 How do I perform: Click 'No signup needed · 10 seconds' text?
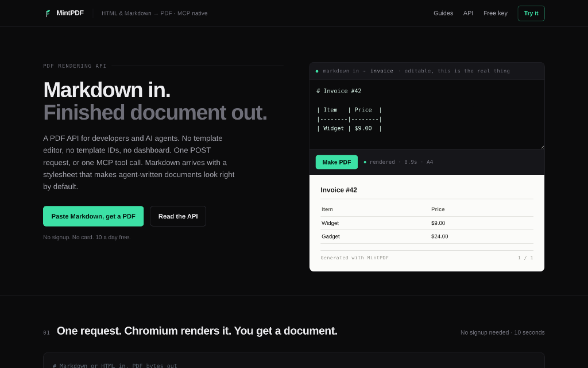coord(502,333)
